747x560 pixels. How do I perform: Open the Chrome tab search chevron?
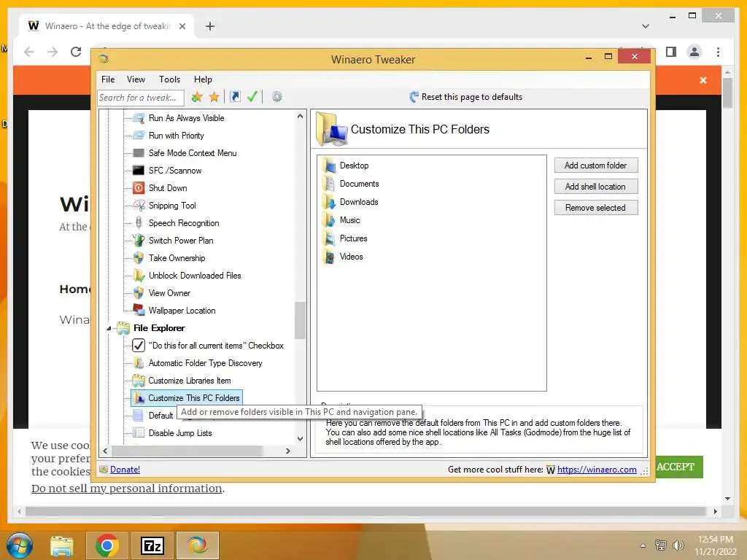pyautogui.click(x=645, y=26)
